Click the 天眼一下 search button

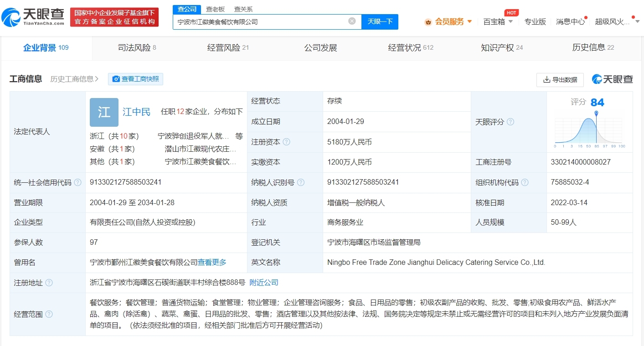(380, 21)
